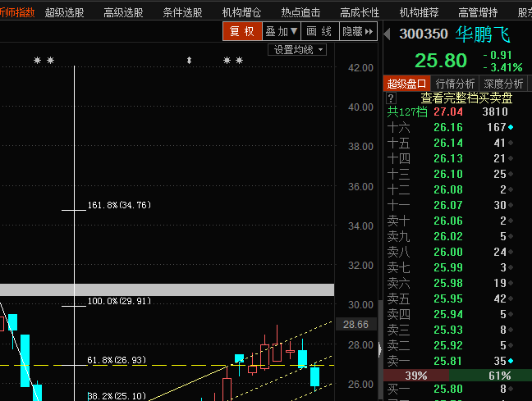
Task: Open the 热点追击 menu item
Action: (300, 12)
